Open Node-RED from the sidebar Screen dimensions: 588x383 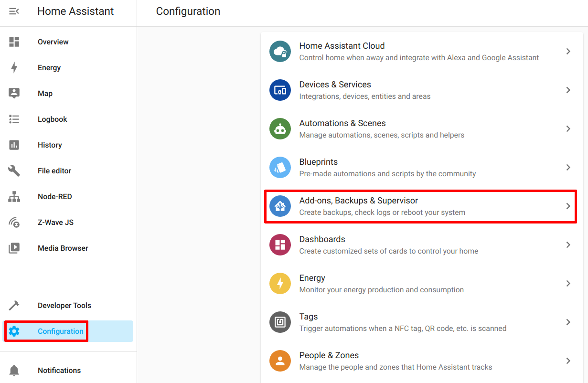coord(68,197)
